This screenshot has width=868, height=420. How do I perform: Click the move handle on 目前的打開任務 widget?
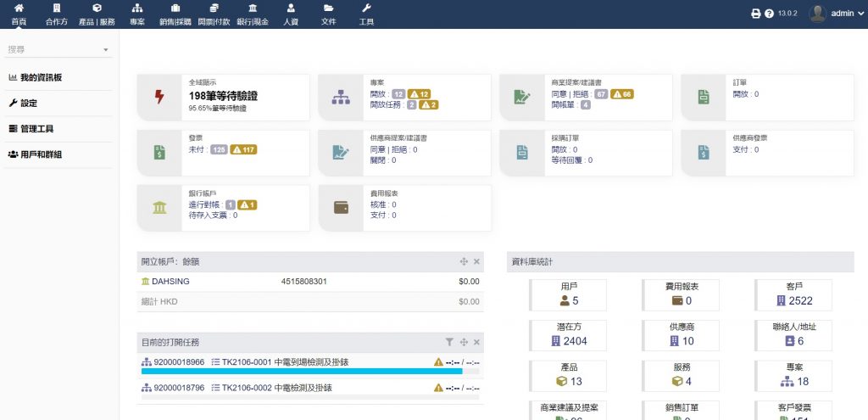point(464,342)
